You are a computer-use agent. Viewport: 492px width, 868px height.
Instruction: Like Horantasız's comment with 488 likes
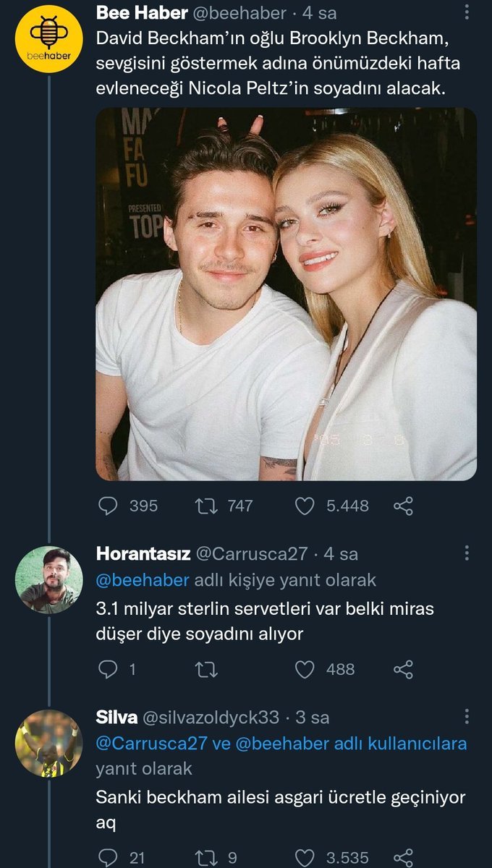(305, 669)
